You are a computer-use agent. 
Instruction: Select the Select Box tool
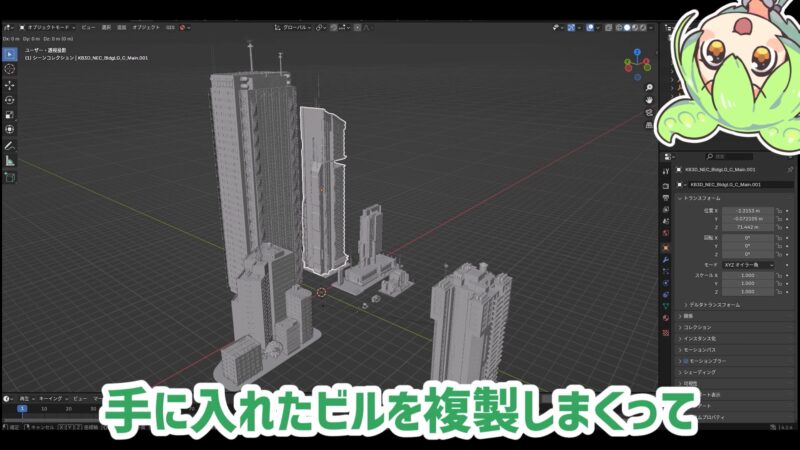(x=10, y=54)
